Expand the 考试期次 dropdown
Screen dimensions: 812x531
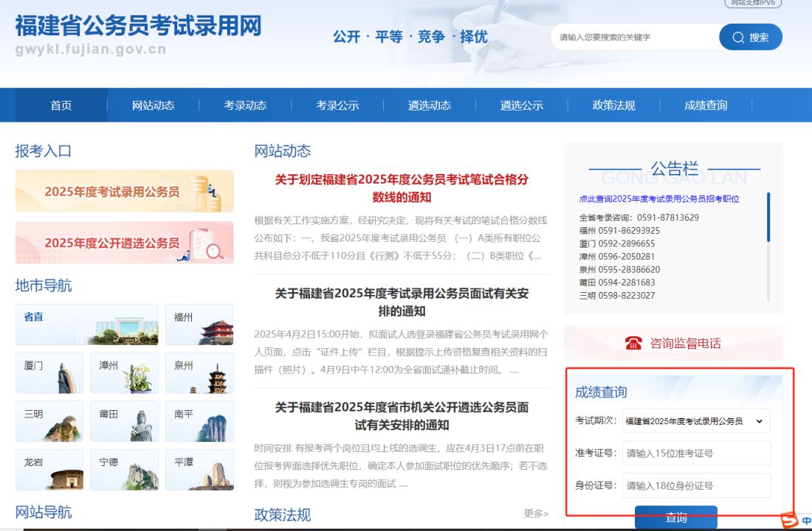tap(695, 421)
